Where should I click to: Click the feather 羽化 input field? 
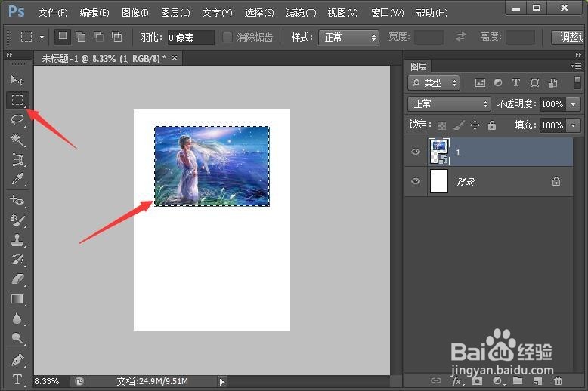coord(190,38)
